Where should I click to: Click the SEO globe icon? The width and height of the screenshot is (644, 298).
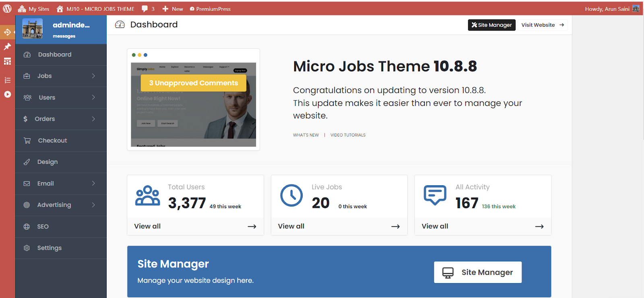pyautogui.click(x=27, y=227)
